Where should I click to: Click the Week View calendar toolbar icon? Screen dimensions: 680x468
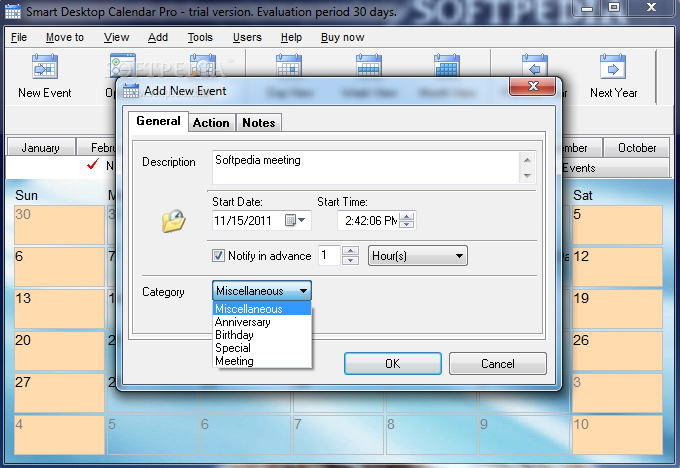click(368, 65)
